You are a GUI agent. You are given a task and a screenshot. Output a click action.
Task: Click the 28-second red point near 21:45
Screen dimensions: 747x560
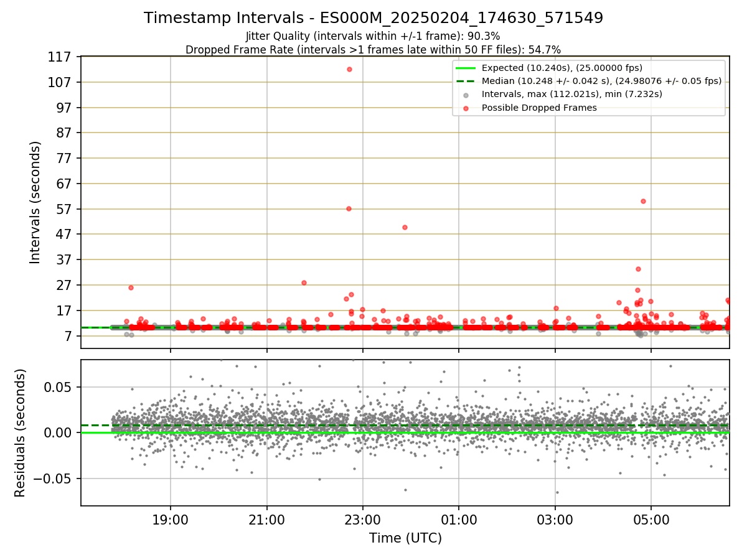point(304,282)
